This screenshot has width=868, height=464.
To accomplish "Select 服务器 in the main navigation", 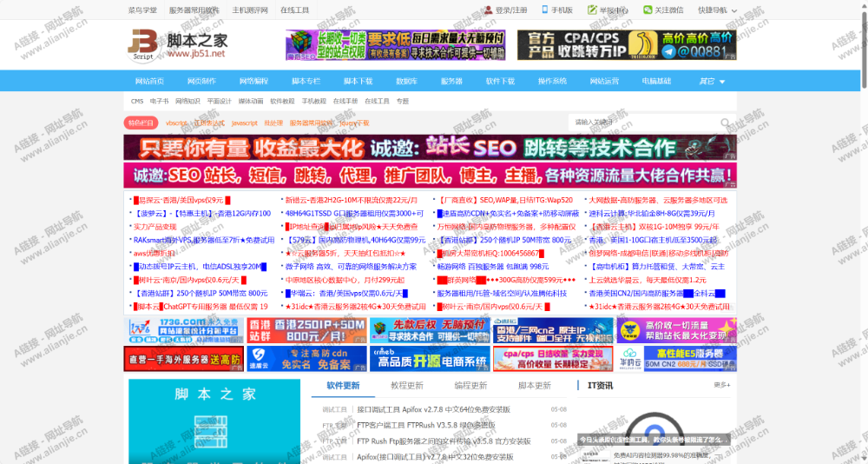I will (x=451, y=81).
